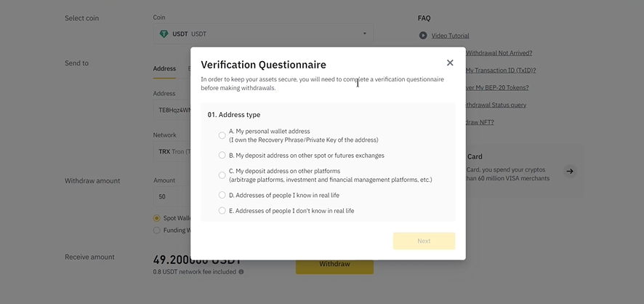Open the Withdrawal Status query link
Viewport: 644px width, 304px height.
(x=496, y=105)
